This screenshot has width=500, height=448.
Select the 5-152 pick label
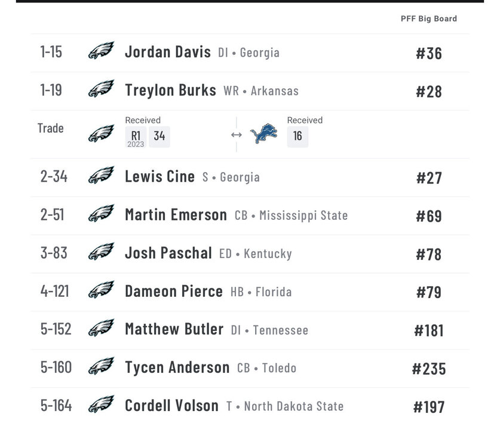pyautogui.click(x=56, y=329)
